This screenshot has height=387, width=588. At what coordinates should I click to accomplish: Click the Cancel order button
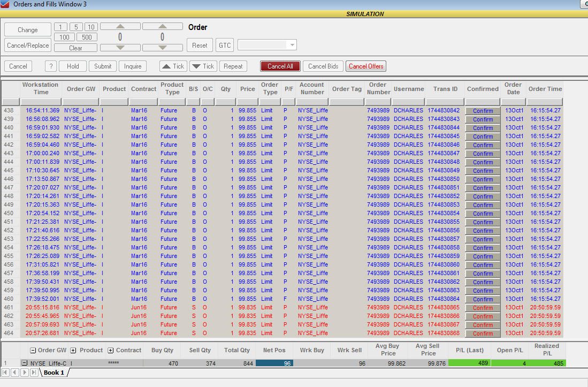(18, 66)
